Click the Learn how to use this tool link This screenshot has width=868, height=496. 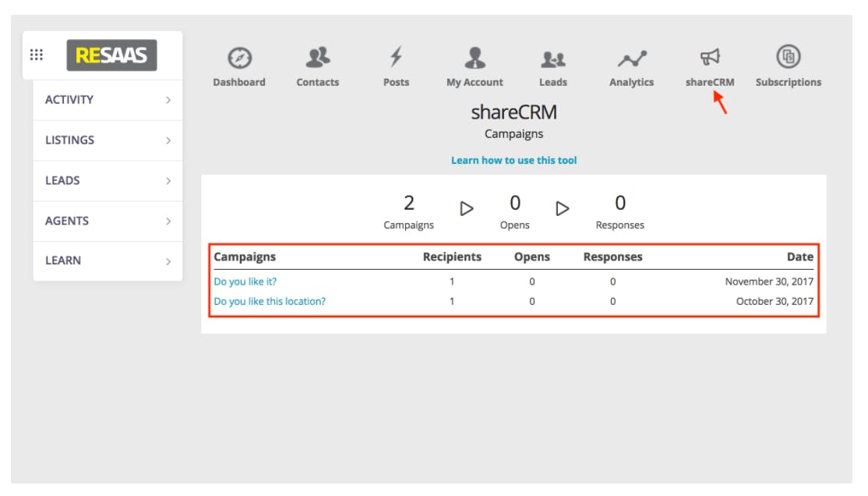coord(513,160)
